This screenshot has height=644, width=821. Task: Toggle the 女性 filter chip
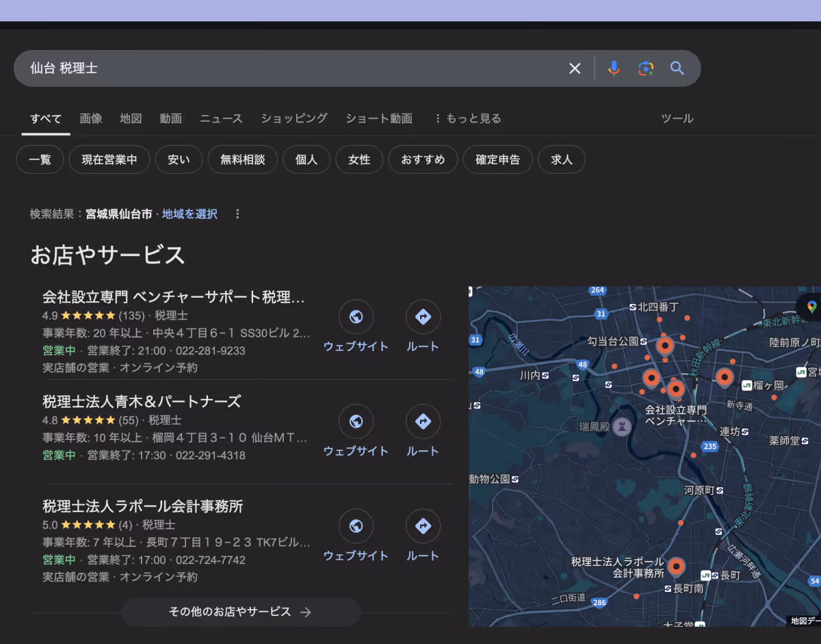[x=359, y=159]
